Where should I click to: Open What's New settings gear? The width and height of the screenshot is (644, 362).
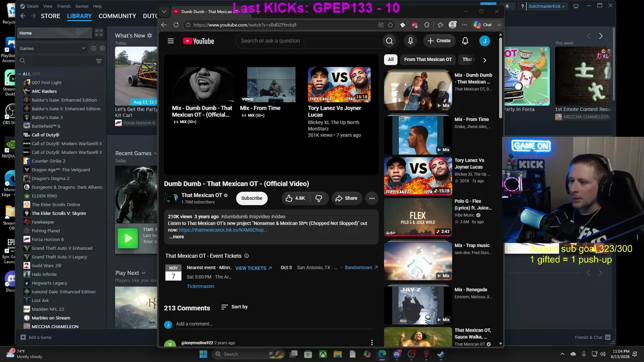click(x=149, y=36)
